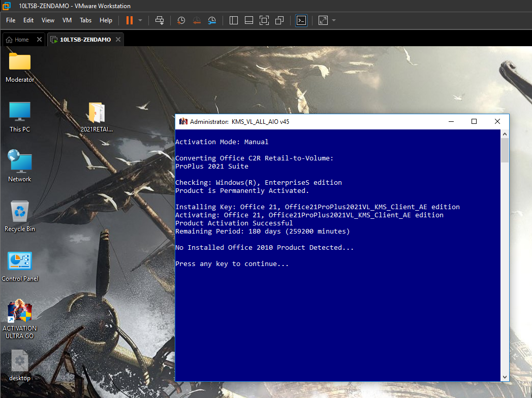This screenshot has height=398, width=532.
Task: Send Ctrl+Alt+Del to the virtual machine
Action: click(160, 20)
